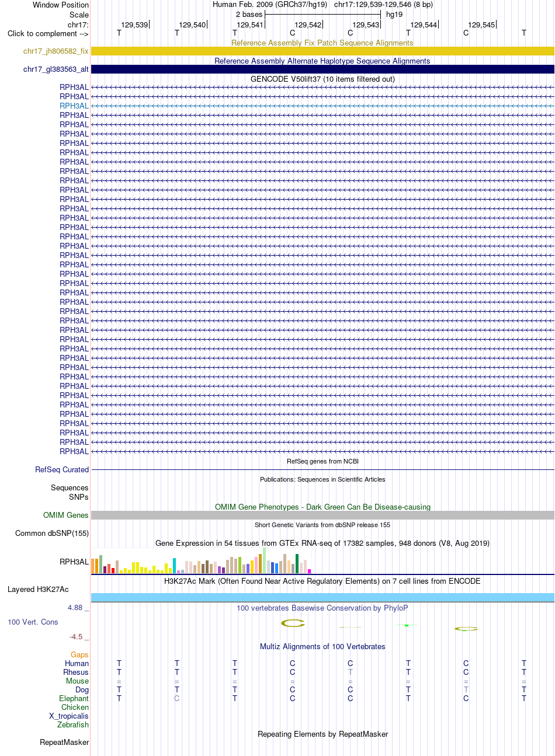Open Short Genetic Variants from dbSNP release 155 title
Viewport: 555px width, 756px height.
(x=322, y=525)
